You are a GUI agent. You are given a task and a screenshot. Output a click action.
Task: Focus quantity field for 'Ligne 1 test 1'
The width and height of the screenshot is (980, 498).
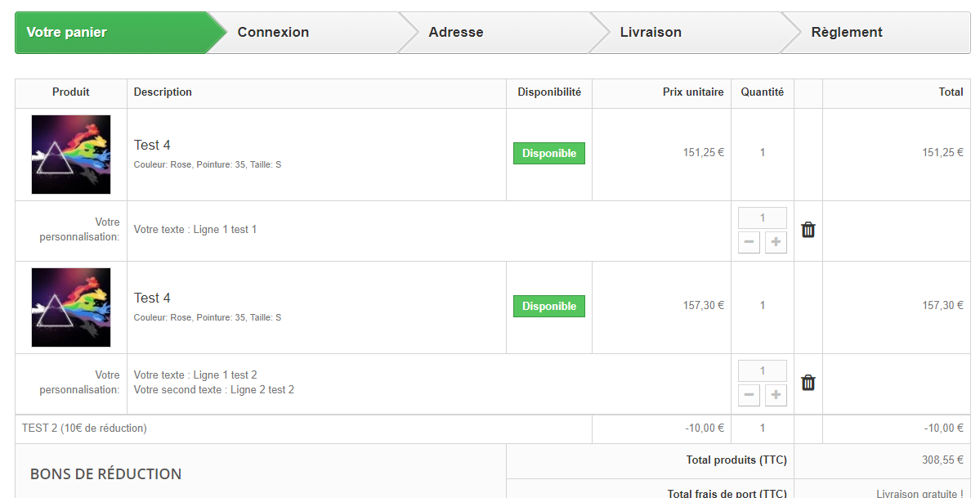pos(762,218)
